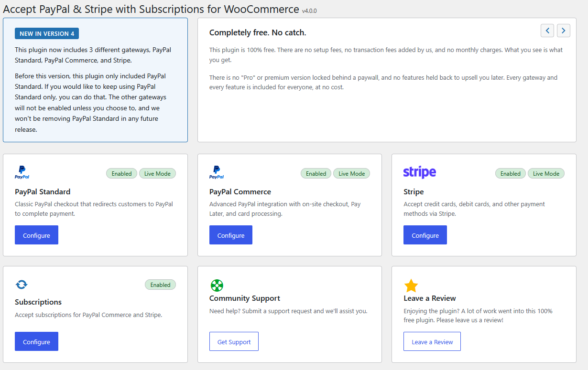Click the NEW IN VERSION 4 badge
588x370 pixels.
point(47,33)
